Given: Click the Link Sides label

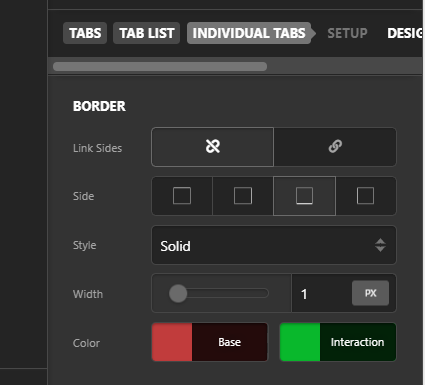Looking at the screenshot, I should (x=97, y=148).
